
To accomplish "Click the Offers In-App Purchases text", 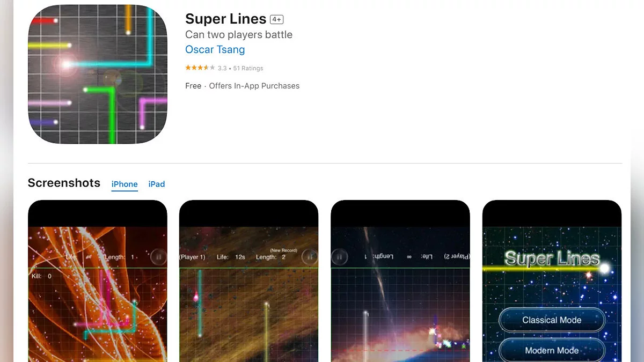I will point(254,86).
